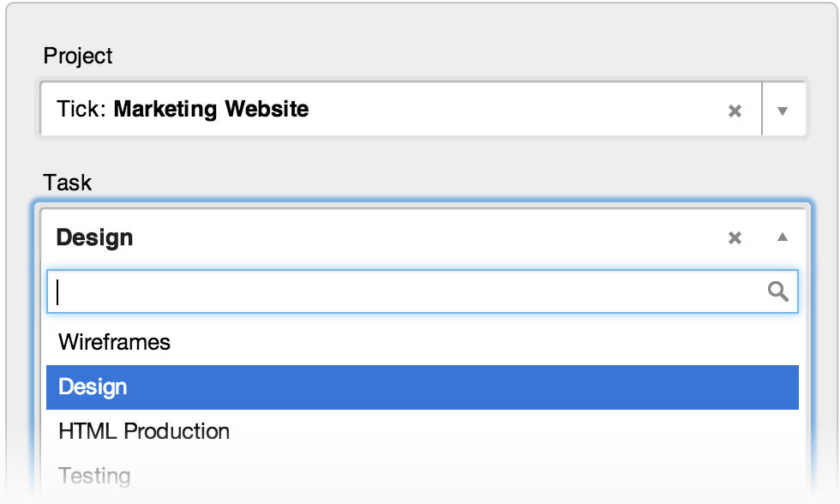Clear the selected Marketing Website project

(x=735, y=111)
